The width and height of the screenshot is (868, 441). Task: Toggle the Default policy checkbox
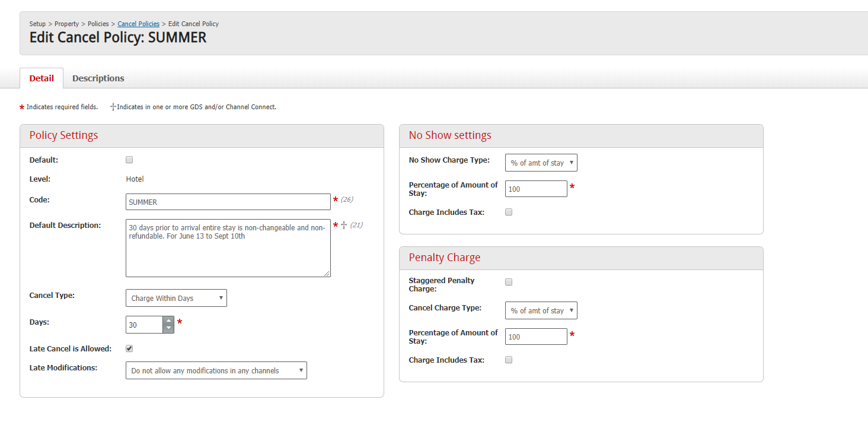129,160
